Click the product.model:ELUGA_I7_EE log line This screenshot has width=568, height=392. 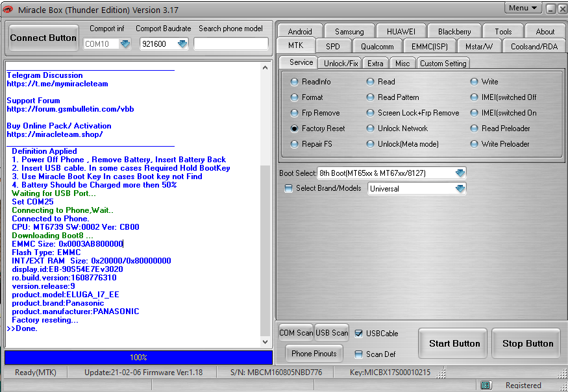click(66, 295)
